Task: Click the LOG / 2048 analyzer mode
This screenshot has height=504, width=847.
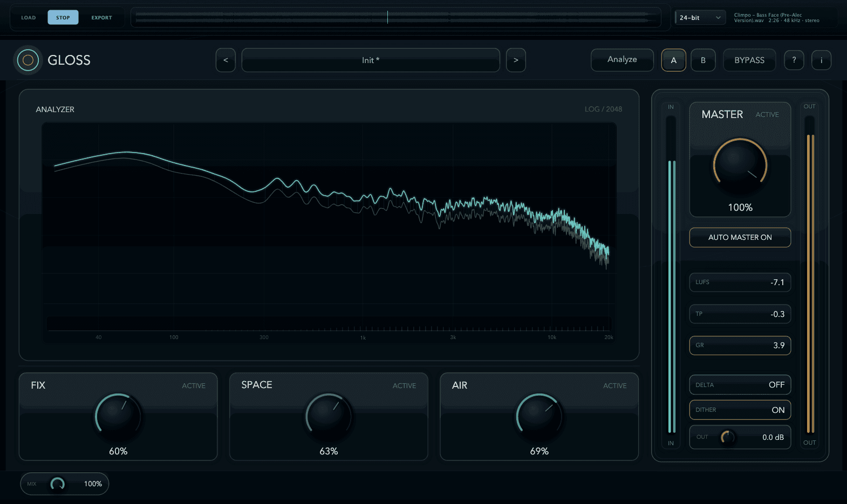Action: point(603,109)
